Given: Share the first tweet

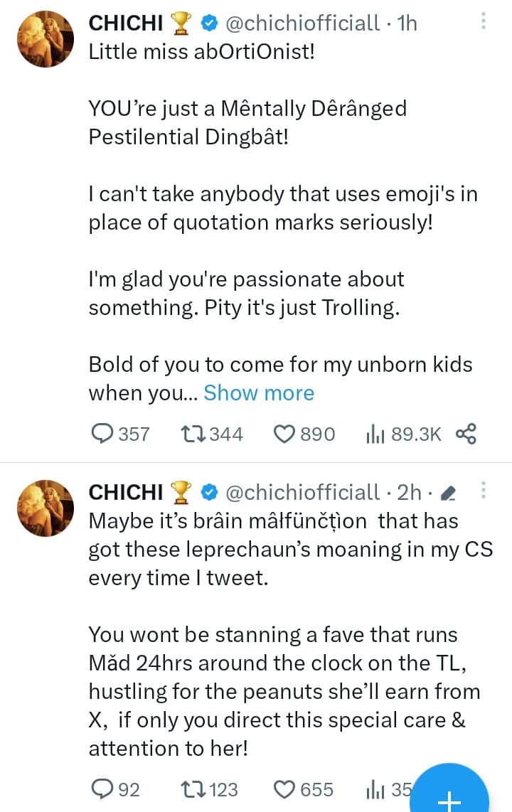Looking at the screenshot, I should tap(465, 434).
